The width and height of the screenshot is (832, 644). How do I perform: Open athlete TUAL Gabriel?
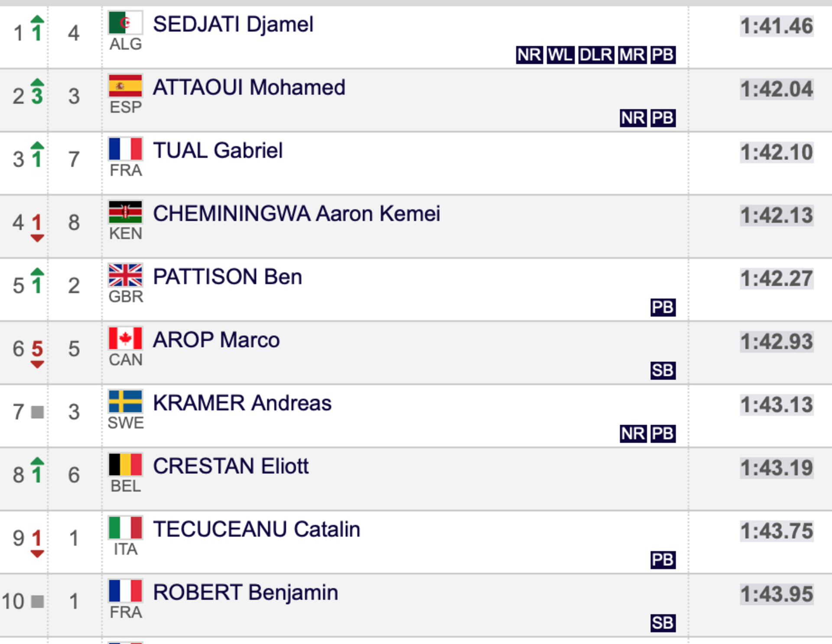218,151
